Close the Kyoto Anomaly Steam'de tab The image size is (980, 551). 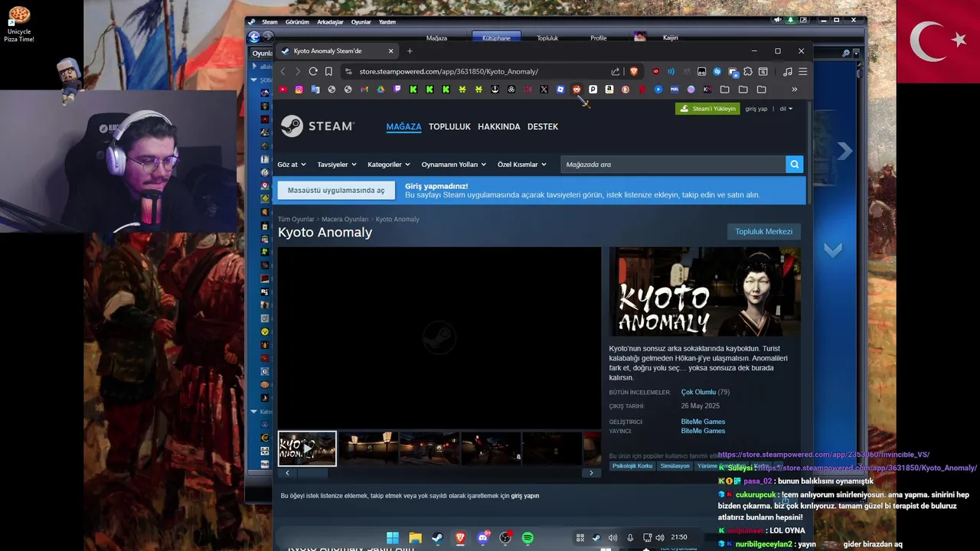[x=390, y=51]
